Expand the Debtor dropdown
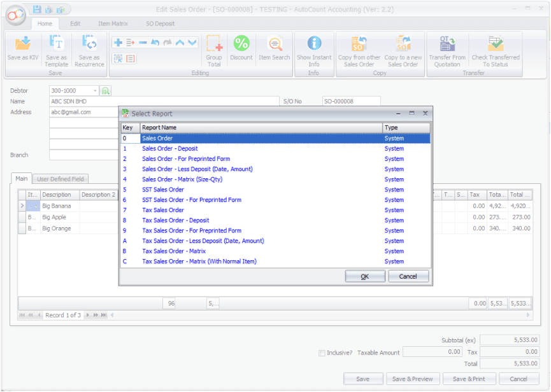This screenshot has height=392, width=551. point(96,91)
